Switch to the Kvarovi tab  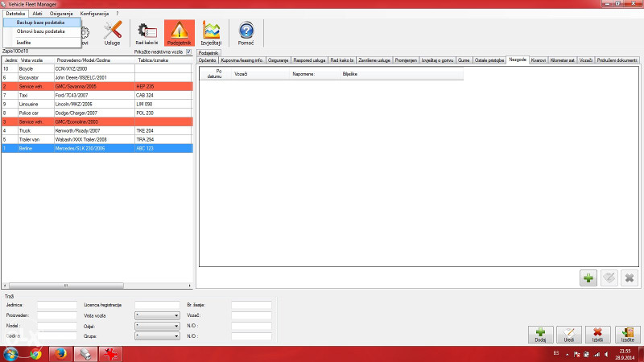coord(538,60)
